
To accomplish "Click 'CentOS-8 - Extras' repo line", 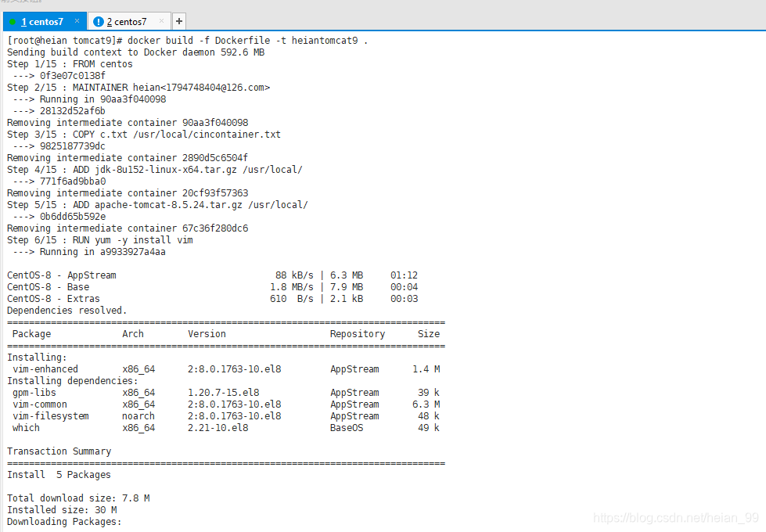I will 213,299.
